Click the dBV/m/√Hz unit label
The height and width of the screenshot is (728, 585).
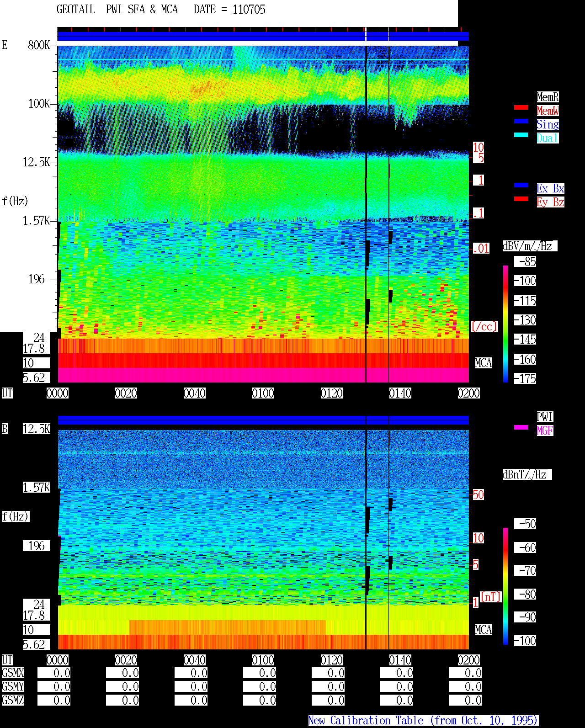(530, 246)
